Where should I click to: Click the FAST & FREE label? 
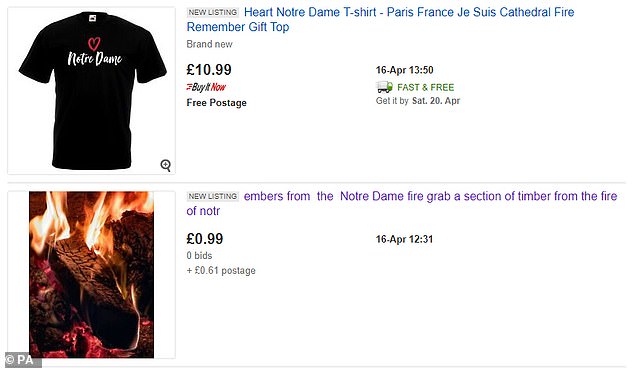(426, 87)
